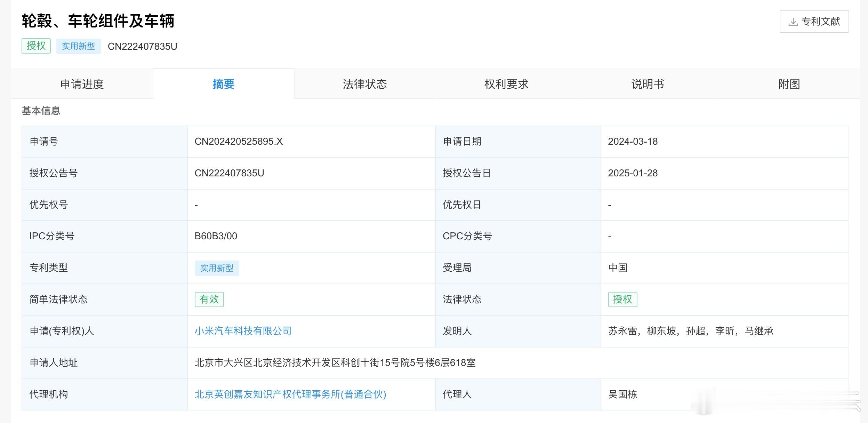Click the patent title 轮毂、车轮组件及车辆
Viewport: 868px width, 423px height.
point(98,21)
